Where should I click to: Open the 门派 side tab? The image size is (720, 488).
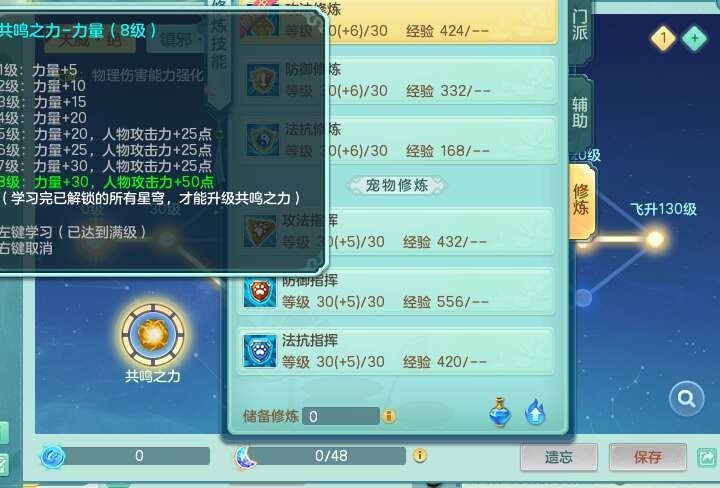click(579, 25)
